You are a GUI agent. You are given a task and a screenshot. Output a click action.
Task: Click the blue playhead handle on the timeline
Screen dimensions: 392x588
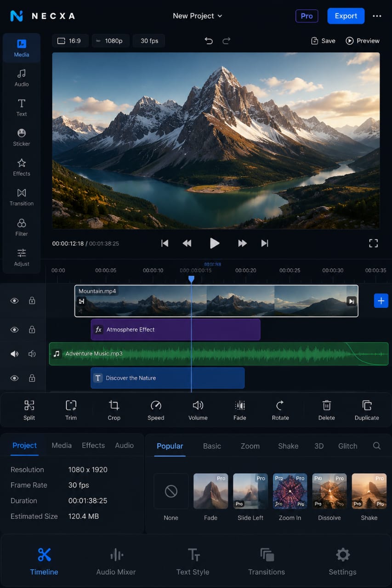pos(191,279)
